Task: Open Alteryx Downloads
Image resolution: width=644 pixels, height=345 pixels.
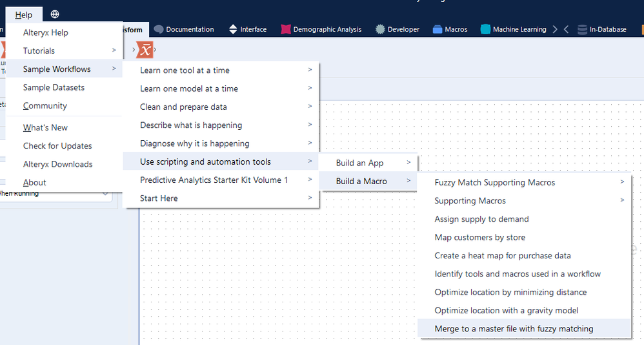Action: click(x=65, y=164)
